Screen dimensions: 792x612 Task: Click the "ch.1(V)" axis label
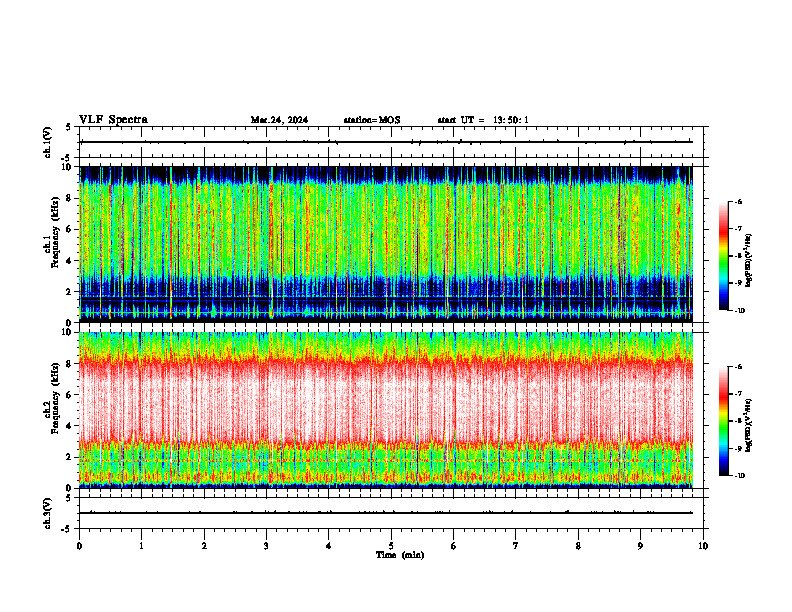pyautogui.click(x=48, y=142)
